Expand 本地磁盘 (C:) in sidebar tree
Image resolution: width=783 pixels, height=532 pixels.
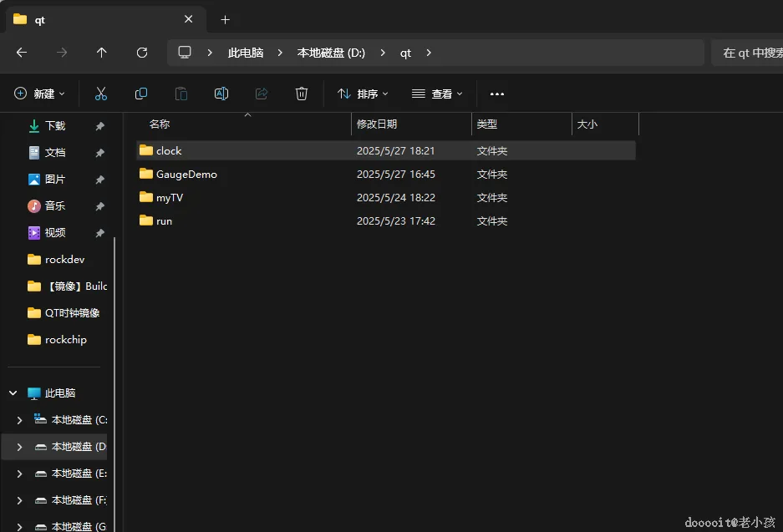tap(19, 420)
